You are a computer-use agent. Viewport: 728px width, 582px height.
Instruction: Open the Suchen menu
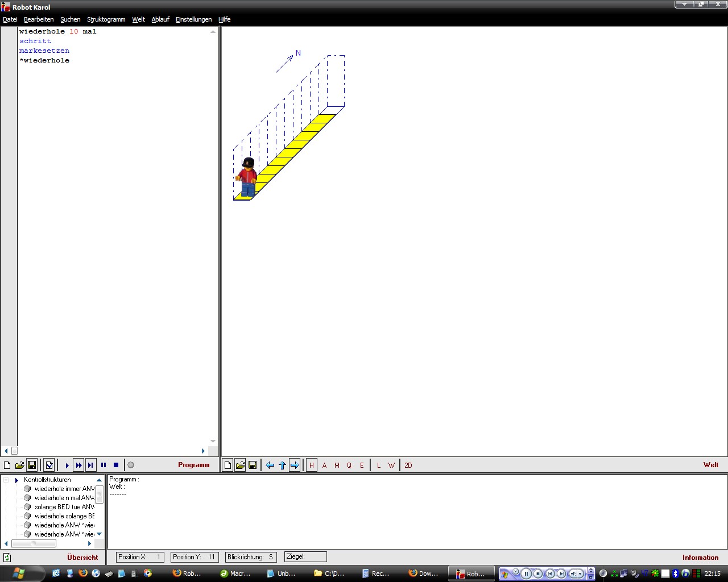click(x=71, y=19)
